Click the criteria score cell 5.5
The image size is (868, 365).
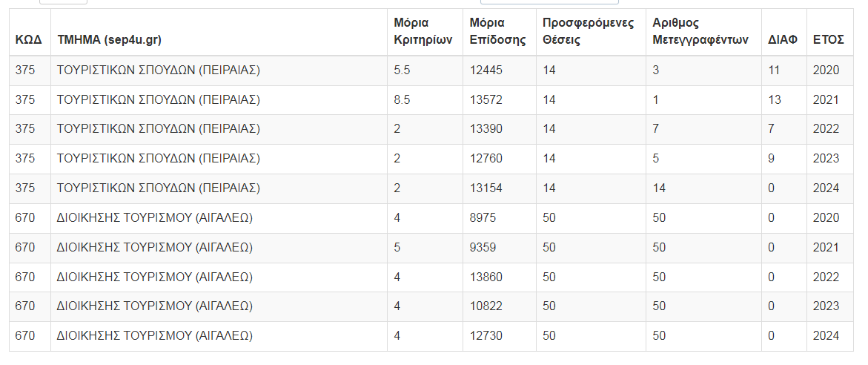pos(402,70)
